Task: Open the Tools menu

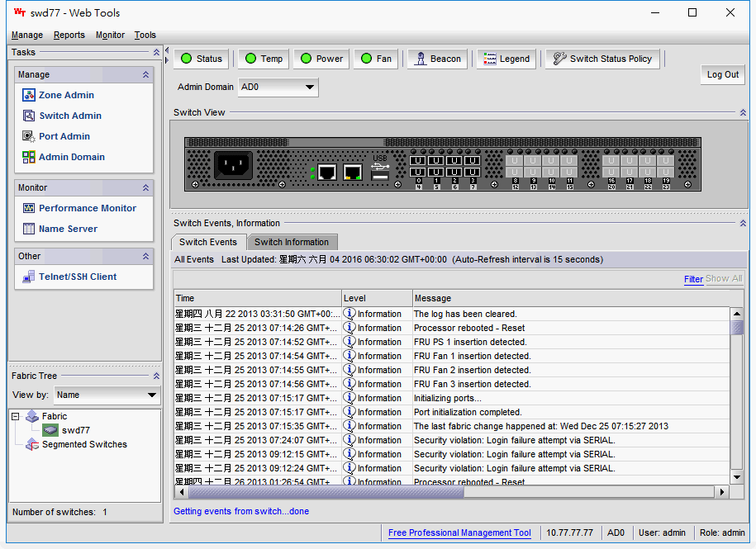Action: [x=145, y=35]
